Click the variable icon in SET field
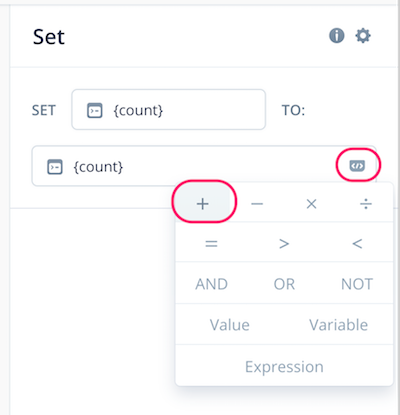 coord(95,110)
